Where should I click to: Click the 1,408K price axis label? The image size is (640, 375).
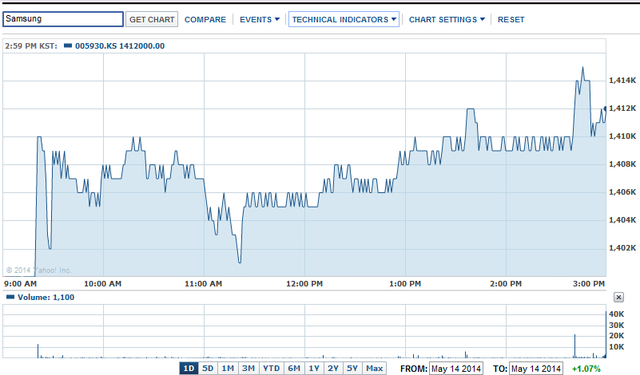point(622,164)
